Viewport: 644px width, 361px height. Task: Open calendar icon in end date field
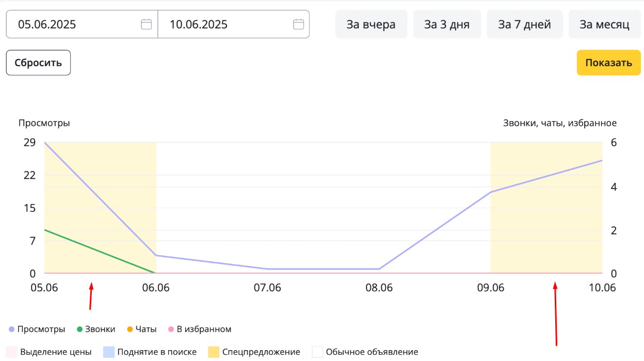coord(298,24)
